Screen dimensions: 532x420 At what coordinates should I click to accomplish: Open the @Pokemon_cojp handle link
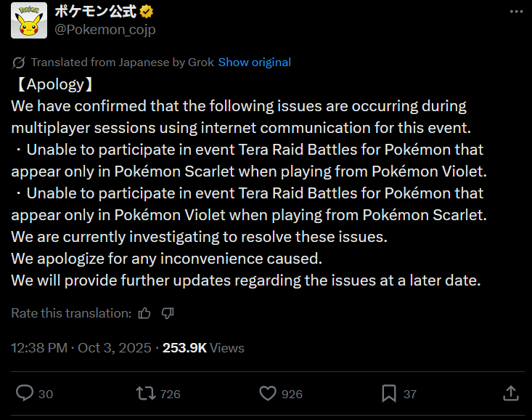coord(105,29)
